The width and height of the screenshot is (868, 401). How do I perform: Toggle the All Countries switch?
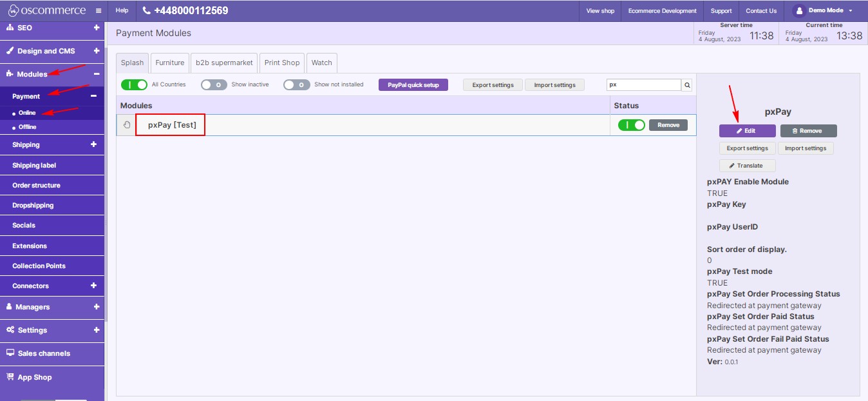point(134,84)
